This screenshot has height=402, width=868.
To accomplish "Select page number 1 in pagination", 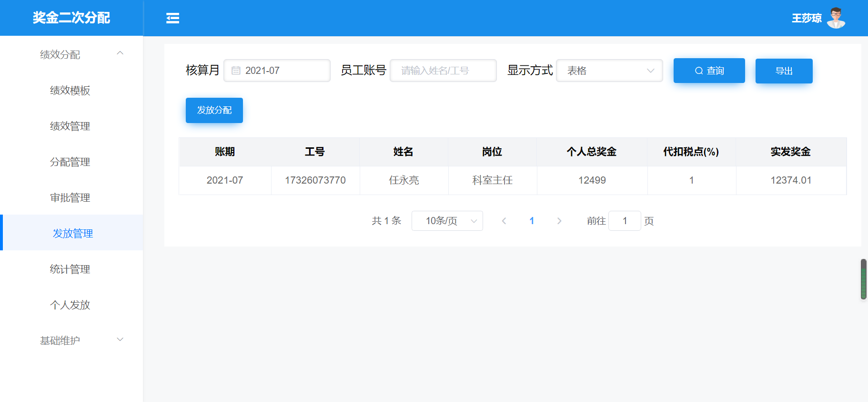I will (532, 221).
